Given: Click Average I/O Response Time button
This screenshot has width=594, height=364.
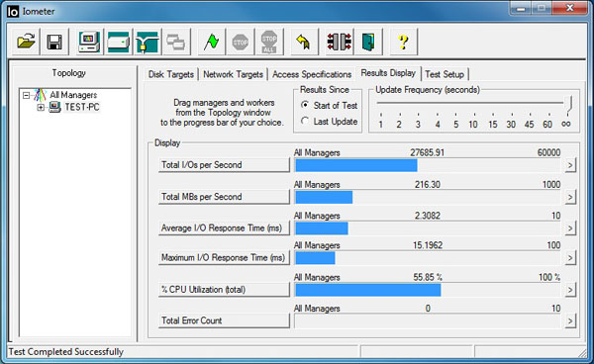Looking at the screenshot, I should point(224,228).
